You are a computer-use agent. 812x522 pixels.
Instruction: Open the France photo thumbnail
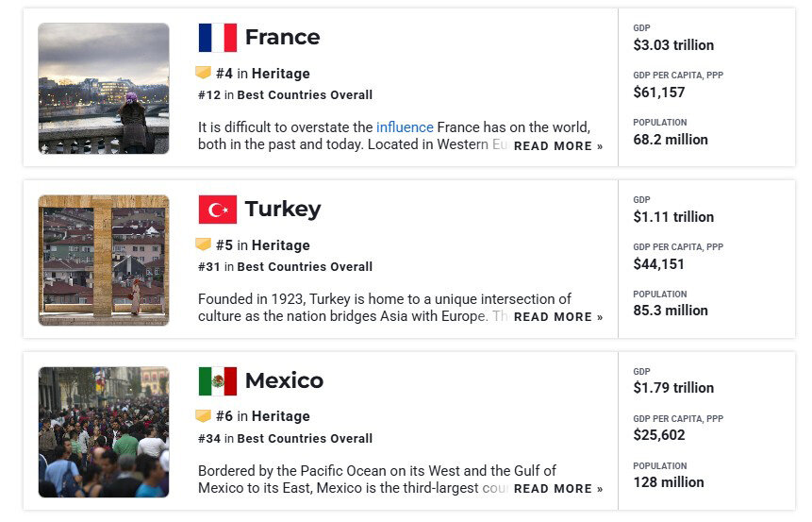point(104,88)
